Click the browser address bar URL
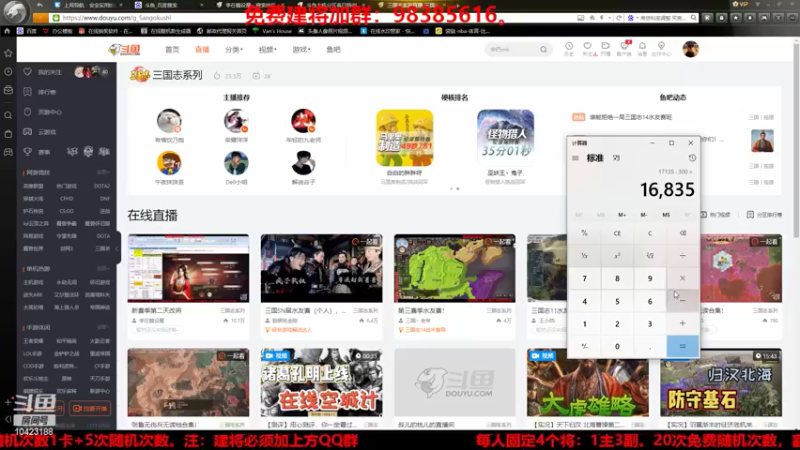The image size is (800, 450). (117, 18)
